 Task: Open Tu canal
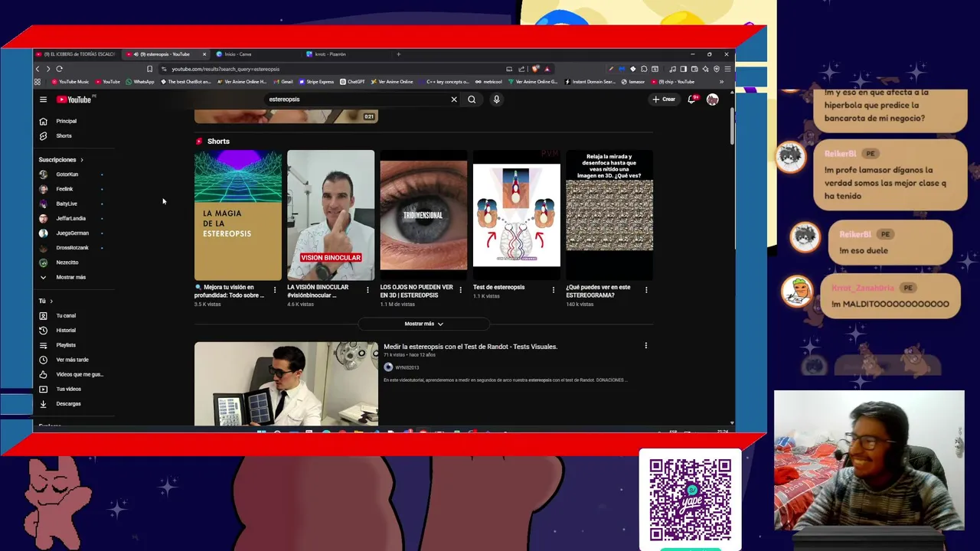(74, 315)
